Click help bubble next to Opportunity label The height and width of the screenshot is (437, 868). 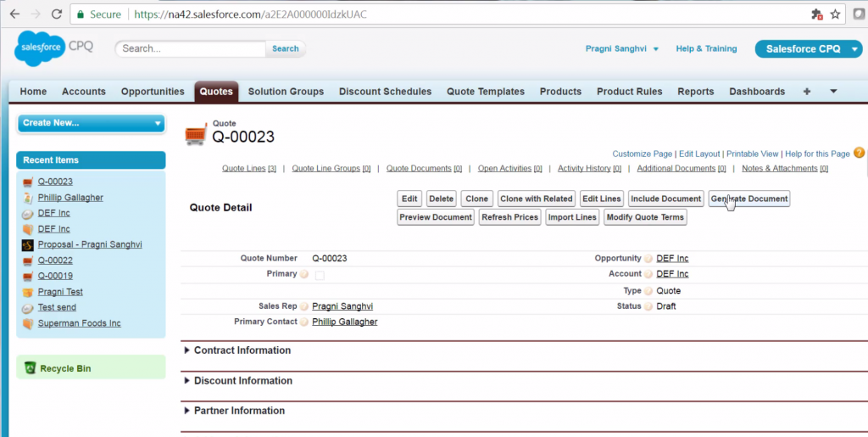(648, 259)
